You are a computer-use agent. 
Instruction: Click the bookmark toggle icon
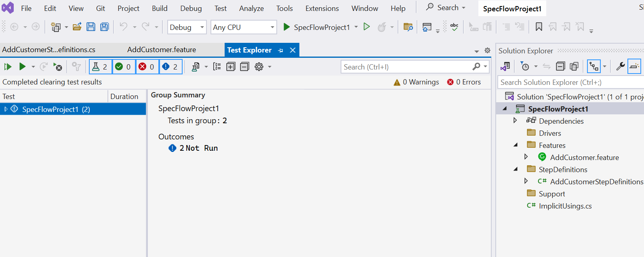539,27
